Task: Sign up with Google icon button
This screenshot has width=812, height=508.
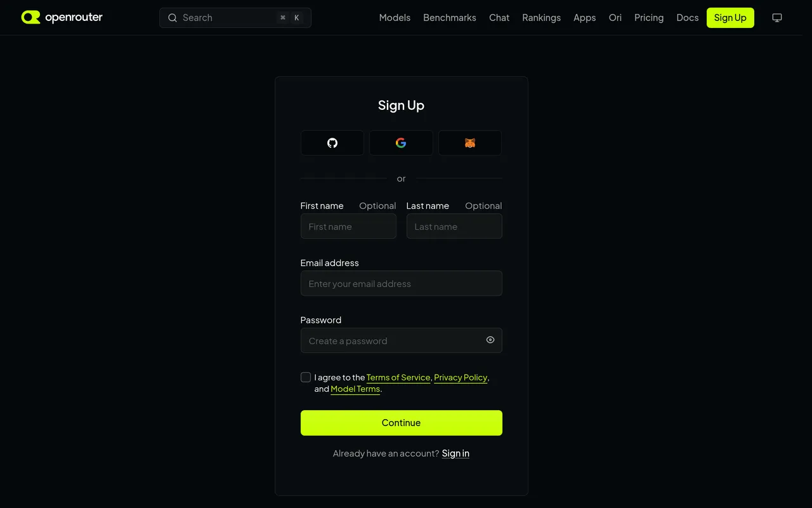Action: (x=401, y=143)
